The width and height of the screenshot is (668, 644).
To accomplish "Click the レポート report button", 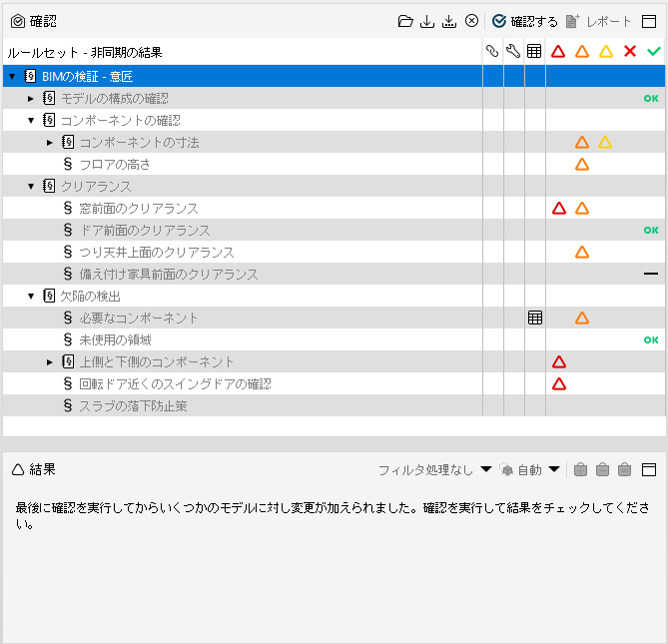I will [x=598, y=21].
